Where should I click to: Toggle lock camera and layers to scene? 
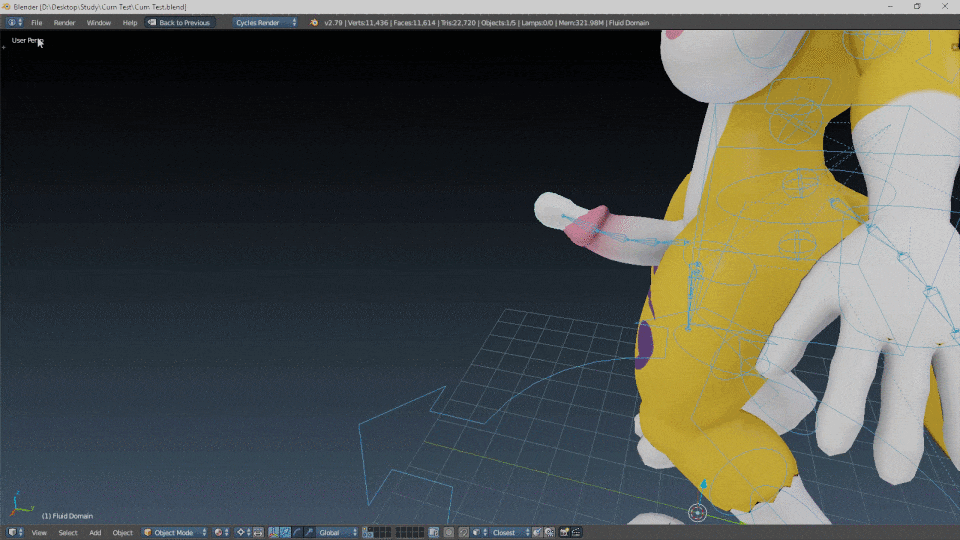coord(433,533)
